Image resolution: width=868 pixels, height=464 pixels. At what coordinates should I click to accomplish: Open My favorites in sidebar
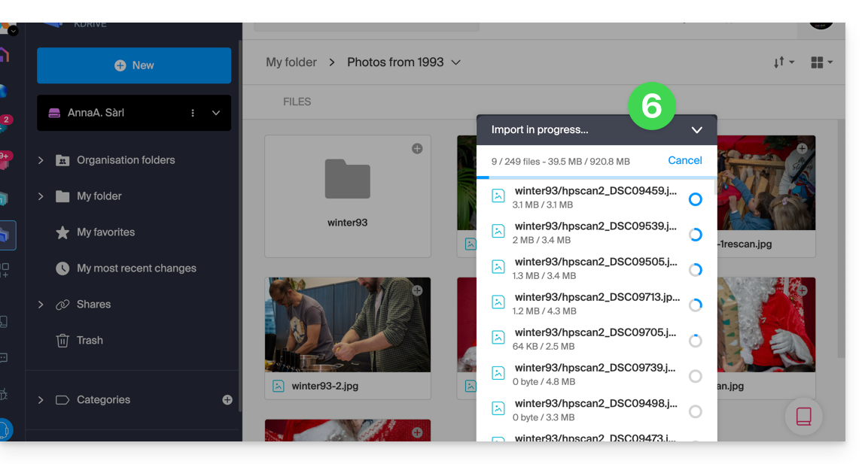click(105, 232)
